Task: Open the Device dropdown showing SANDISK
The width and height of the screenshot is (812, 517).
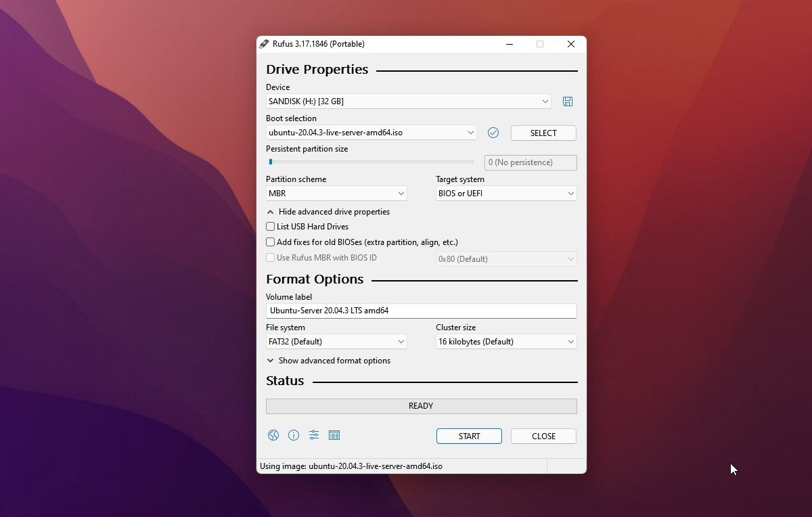Action: (408, 101)
